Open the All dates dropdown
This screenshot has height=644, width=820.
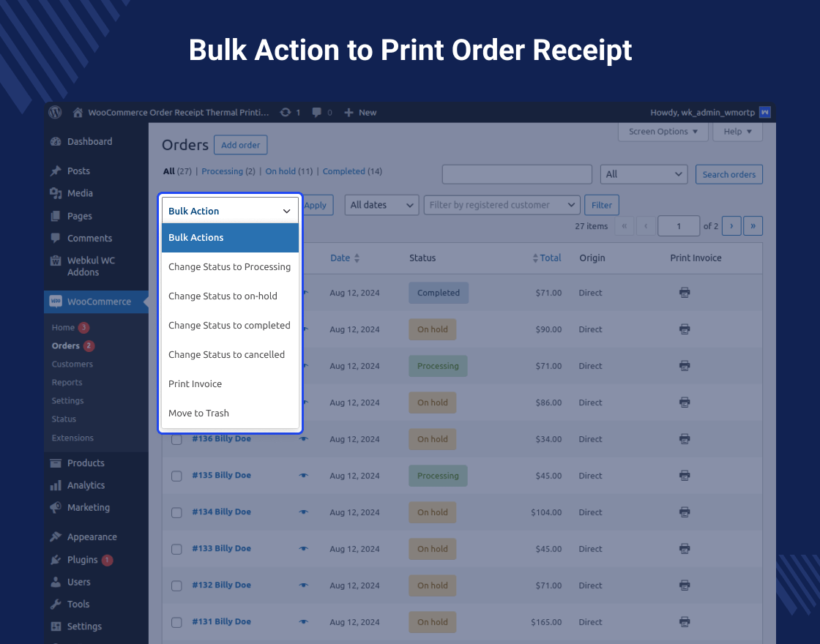click(381, 205)
